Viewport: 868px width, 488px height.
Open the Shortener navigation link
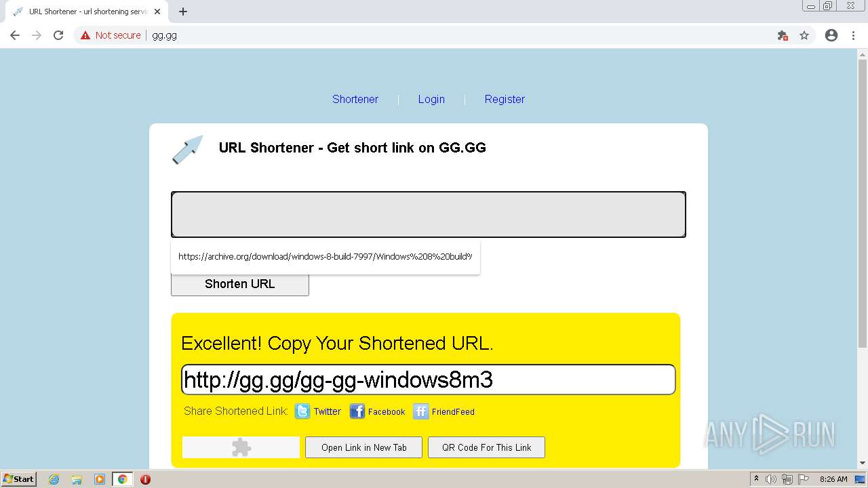click(x=355, y=99)
